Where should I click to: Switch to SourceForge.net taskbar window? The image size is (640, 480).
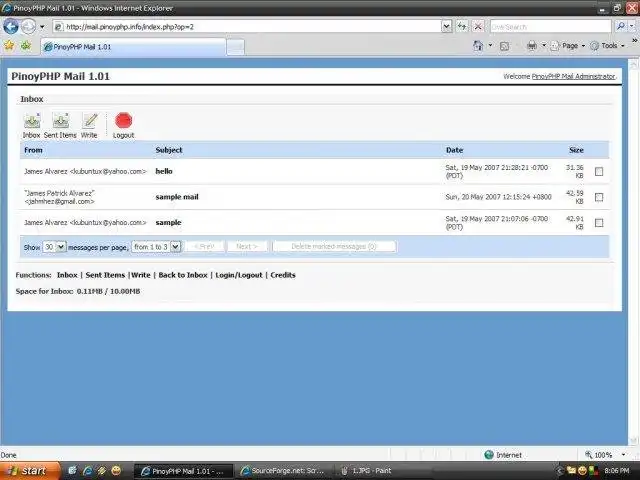pyautogui.click(x=284, y=471)
